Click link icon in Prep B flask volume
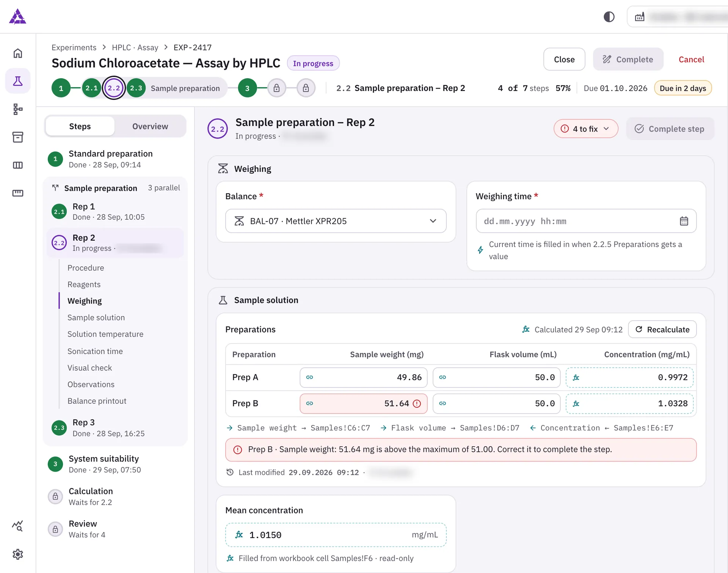This screenshot has width=728, height=573. (x=442, y=403)
